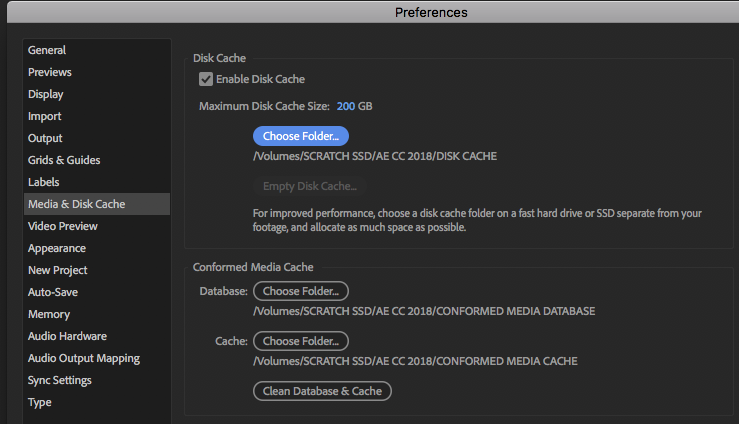
Task: Select Grids & Guides category
Action: click(x=64, y=160)
